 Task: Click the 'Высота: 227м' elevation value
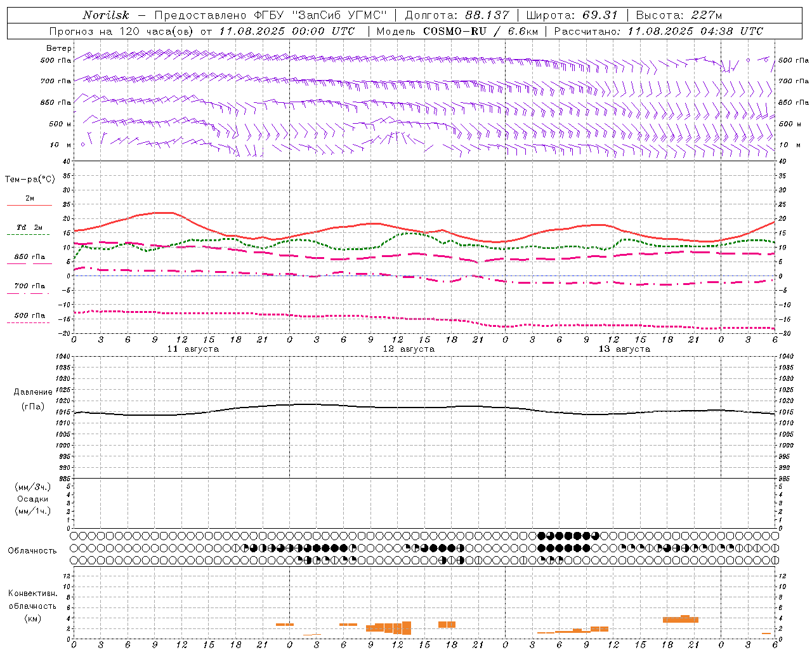679,15
